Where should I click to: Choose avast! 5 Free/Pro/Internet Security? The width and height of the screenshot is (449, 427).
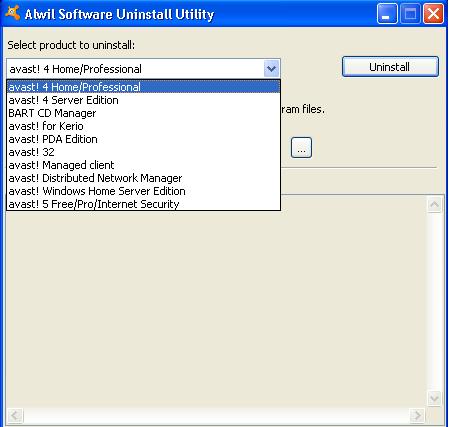click(143, 204)
